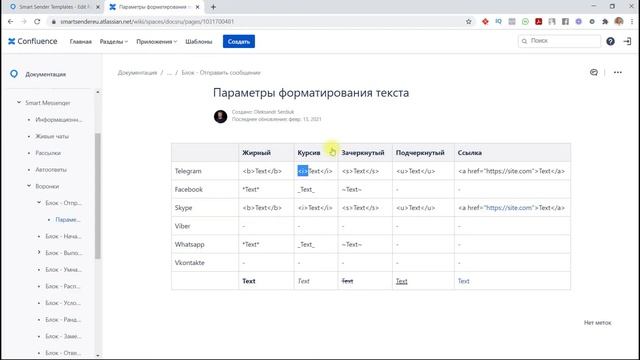Open Блок - Усло... in sidebar
The height and width of the screenshot is (360, 640).
(x=63, y=303)
